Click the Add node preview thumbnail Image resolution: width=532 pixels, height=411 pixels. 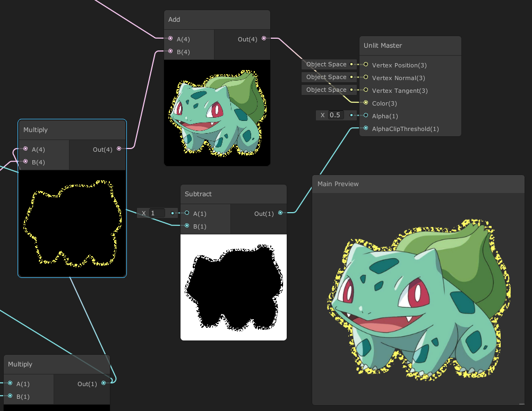point(217,113)
